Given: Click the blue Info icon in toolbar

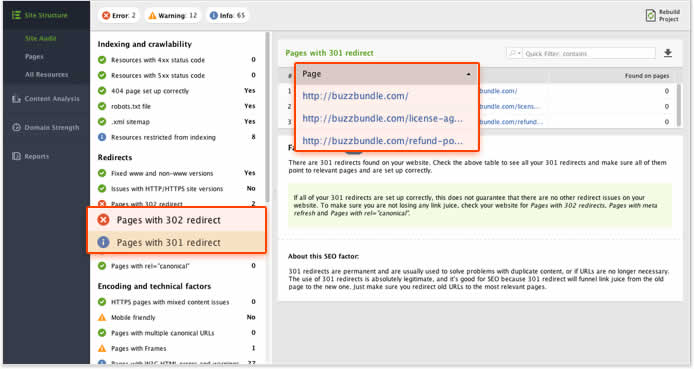Looking at the screenshot, I should pyautogui.click(x=213, y=15).
